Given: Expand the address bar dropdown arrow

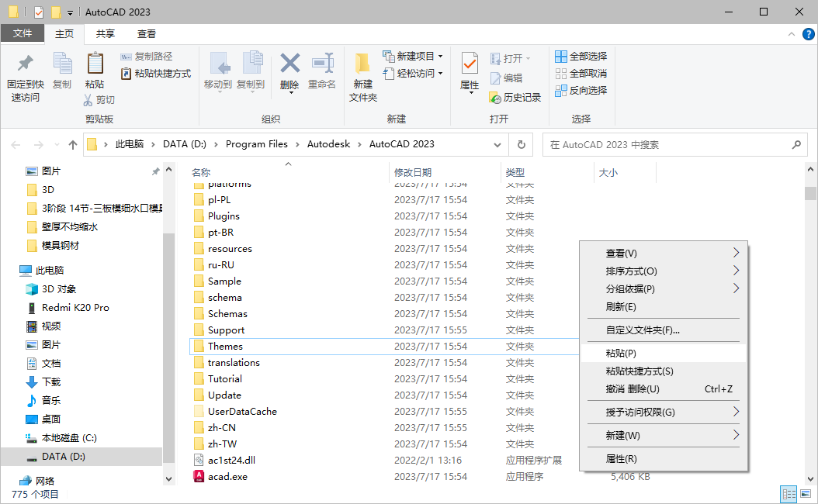Looking at the screenshot, I should pyautogui.click(x=497, y=144).
